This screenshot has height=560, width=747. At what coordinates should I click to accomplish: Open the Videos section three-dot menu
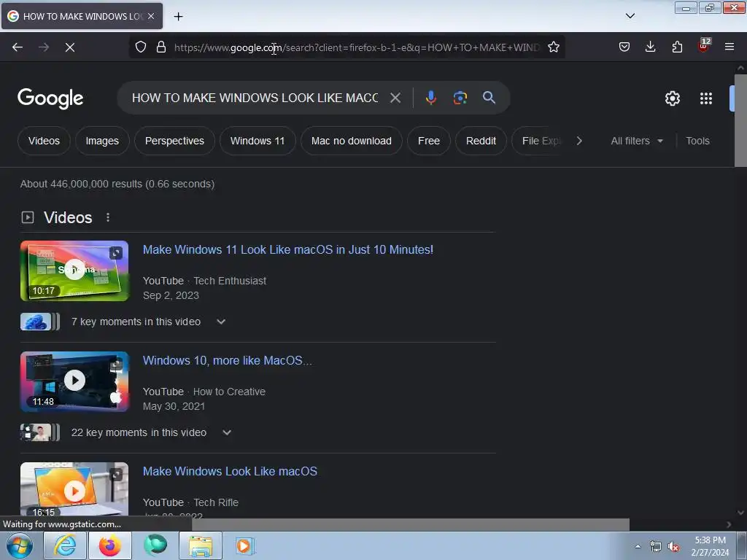point(108,217)
